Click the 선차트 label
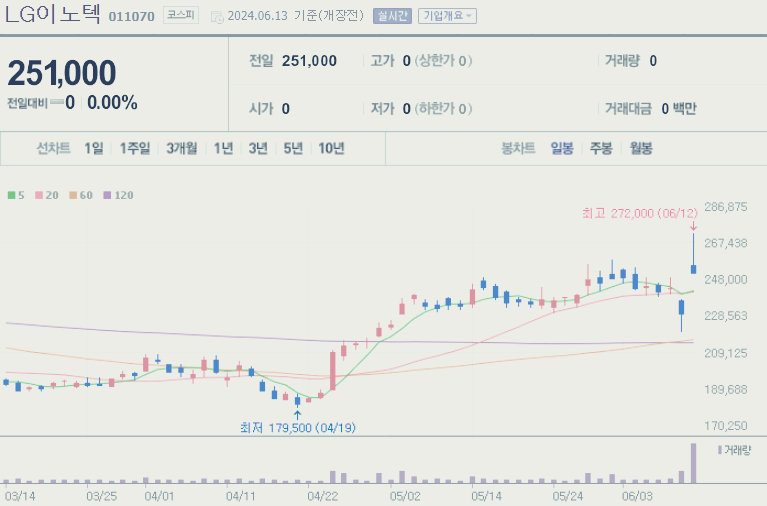767x506 pixels. pos(53,148)
